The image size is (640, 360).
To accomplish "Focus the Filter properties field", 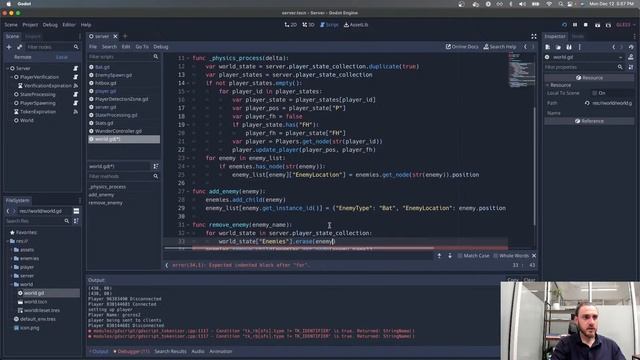I will tap(584, 67).
